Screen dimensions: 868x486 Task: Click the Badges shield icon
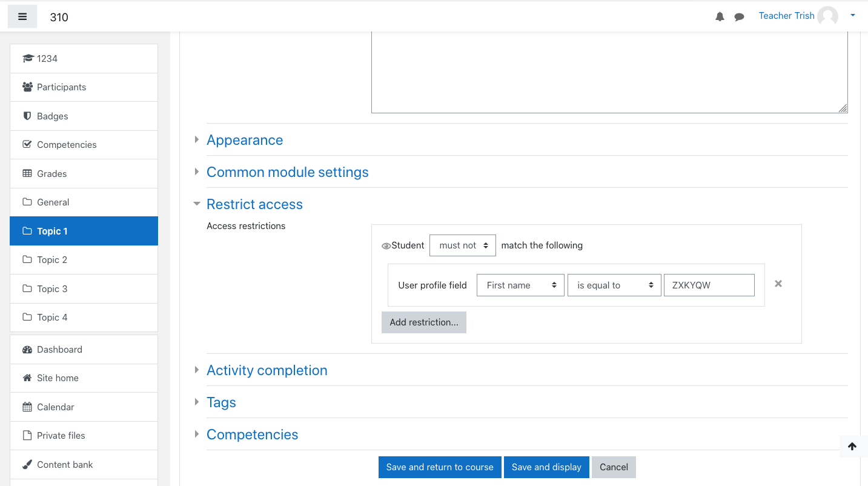click(27, 116)
